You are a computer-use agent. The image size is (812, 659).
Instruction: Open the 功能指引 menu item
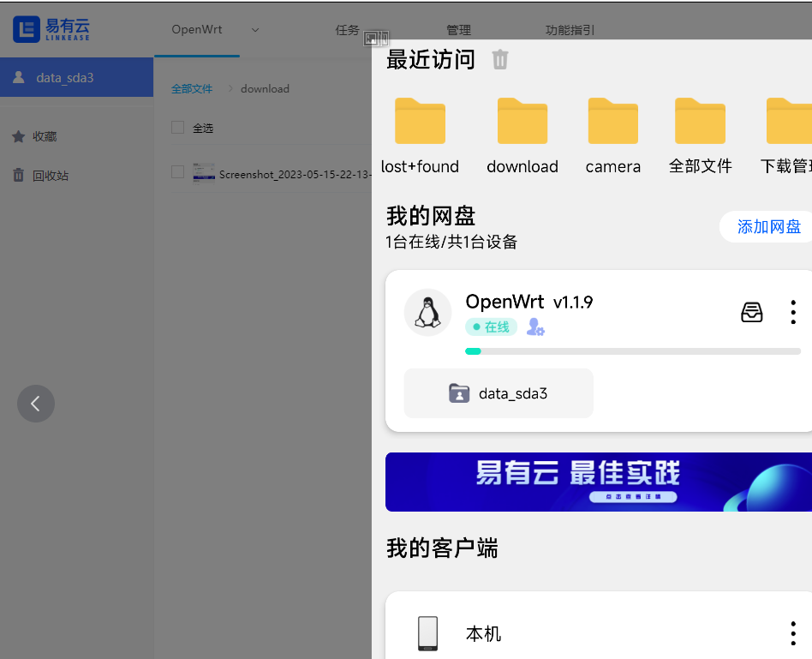click(570, 30)
